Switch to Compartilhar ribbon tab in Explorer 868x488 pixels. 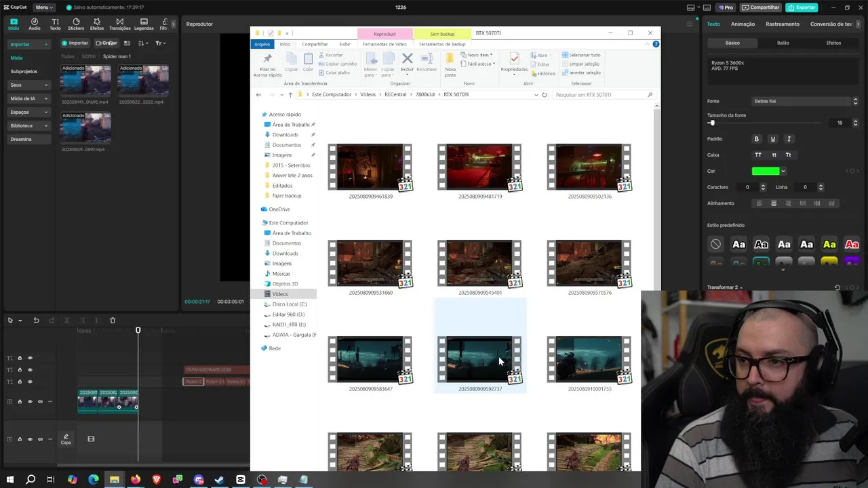pos(315,44)
